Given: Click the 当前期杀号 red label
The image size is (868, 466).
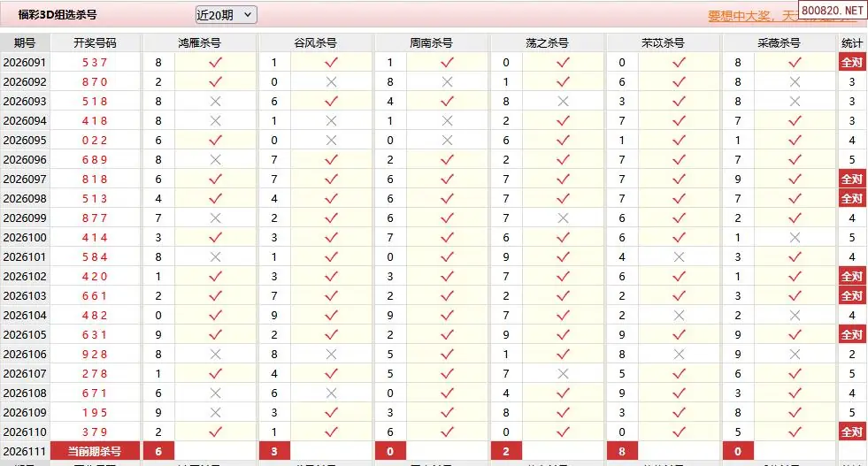Looking at the screenshot, I should click(x=96, y=451).
